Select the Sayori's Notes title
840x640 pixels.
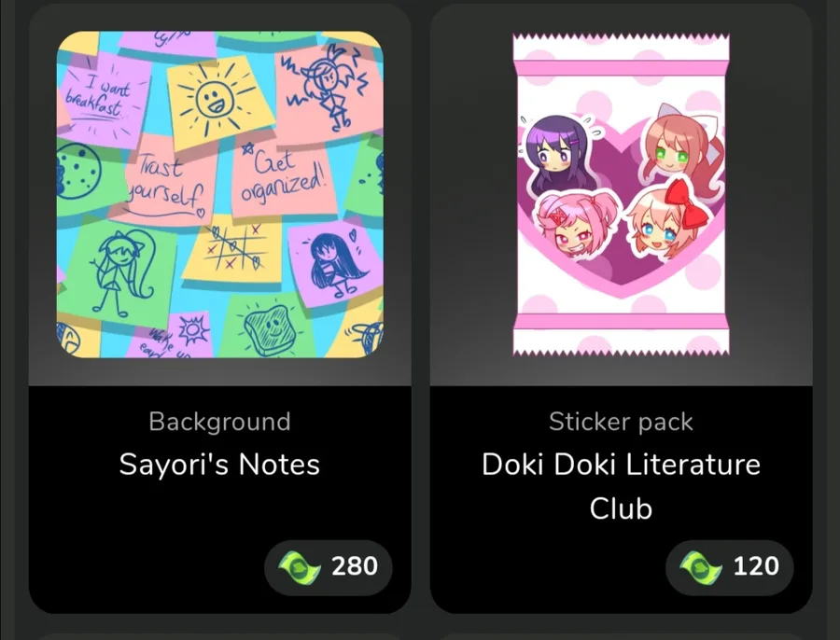(x=219, y=465)
